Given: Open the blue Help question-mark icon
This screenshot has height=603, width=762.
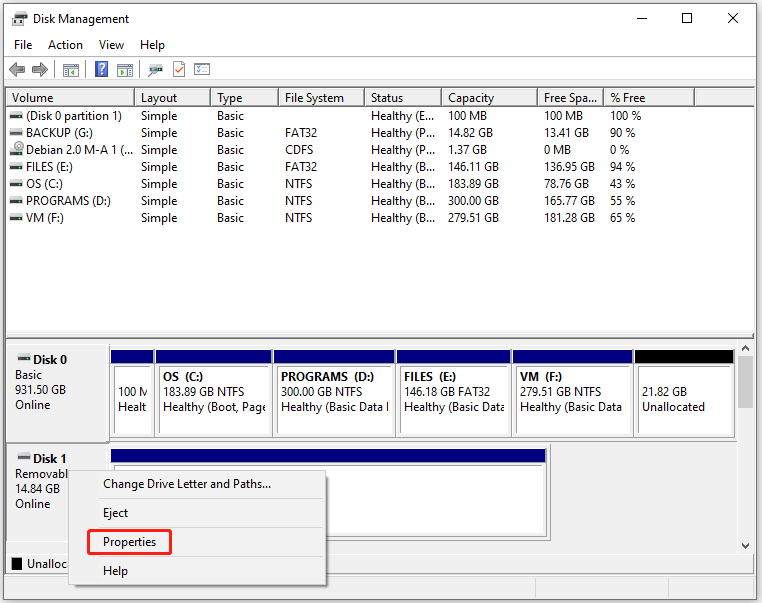Looking at the screenshot, I should click(x=101, y=69).
